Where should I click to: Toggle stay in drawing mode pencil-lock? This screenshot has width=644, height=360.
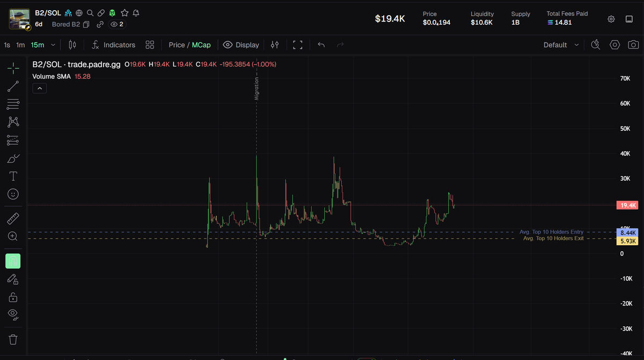click(13, 279)
